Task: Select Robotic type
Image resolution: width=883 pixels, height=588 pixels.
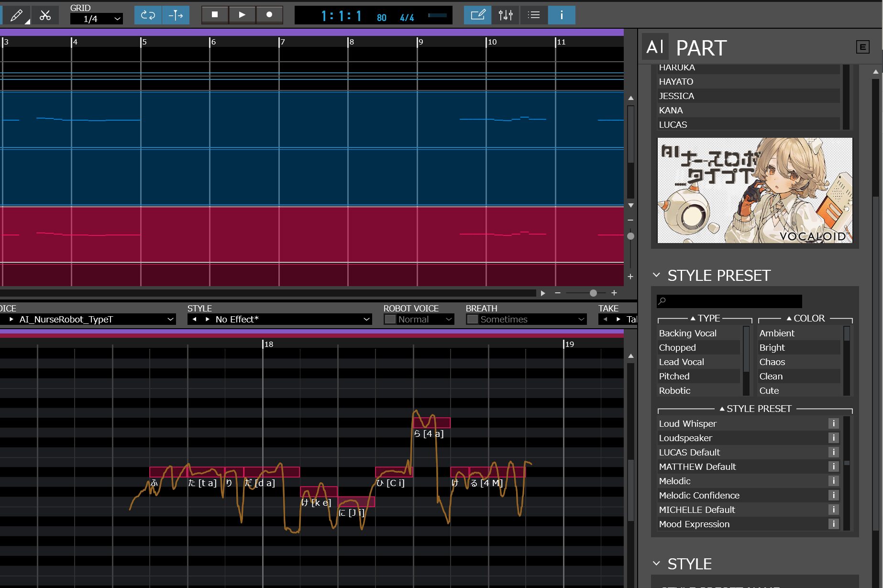Action: point(699,390)
